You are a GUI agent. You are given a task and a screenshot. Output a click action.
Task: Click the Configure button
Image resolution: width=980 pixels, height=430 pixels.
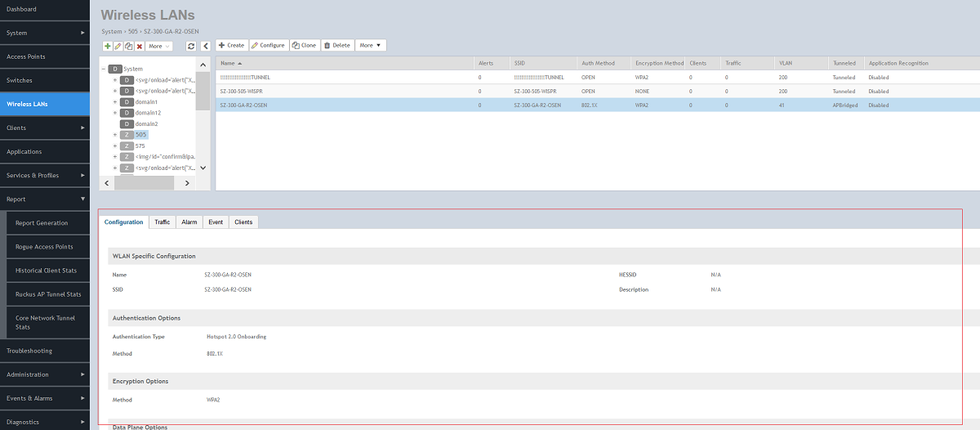coord(268,46)
